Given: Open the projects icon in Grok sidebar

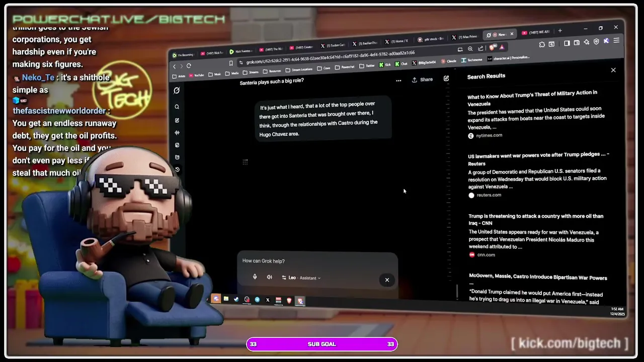Looking at the screenshot, I should (177, 157).
